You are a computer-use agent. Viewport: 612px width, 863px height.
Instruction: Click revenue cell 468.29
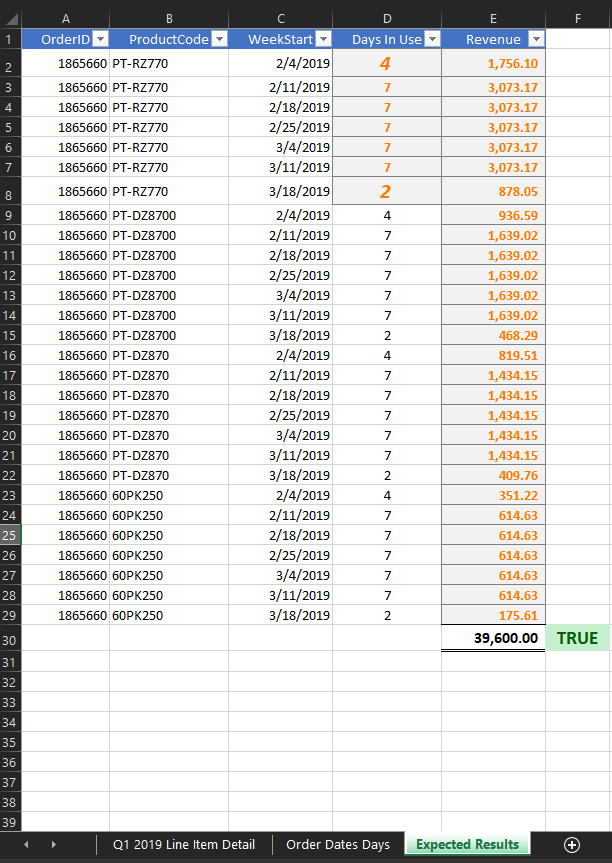coord(493,335)
